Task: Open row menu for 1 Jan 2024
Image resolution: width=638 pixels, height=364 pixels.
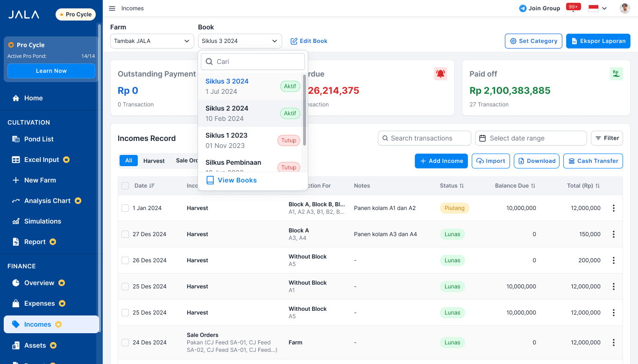Action: click(614, 208)
